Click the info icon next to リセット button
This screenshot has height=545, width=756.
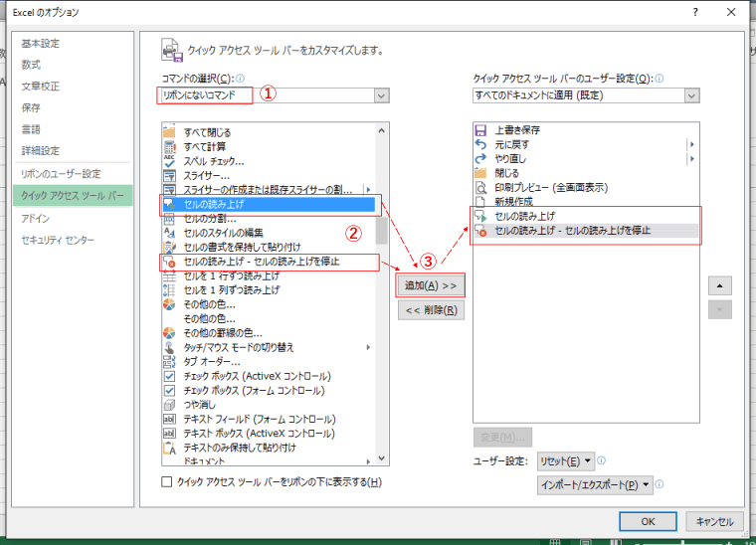click(x=601, y=460)
